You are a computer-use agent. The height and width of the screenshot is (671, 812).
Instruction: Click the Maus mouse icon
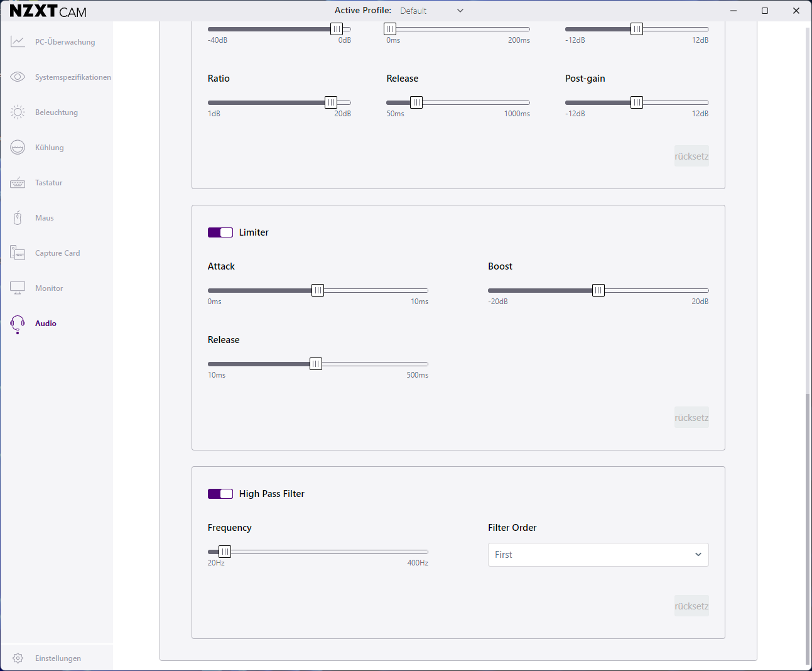[18, 218]
